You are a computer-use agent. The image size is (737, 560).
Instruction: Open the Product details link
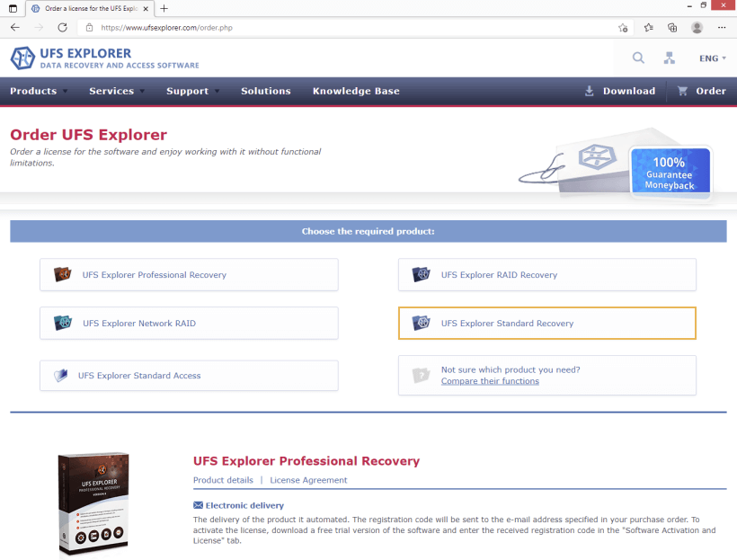pos(223,480)
